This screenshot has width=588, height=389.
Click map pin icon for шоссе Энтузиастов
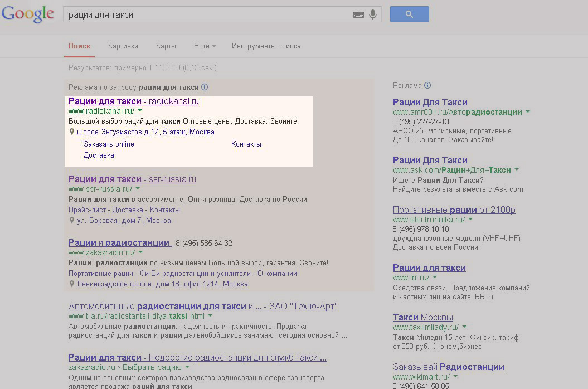[x=72, y=132]
